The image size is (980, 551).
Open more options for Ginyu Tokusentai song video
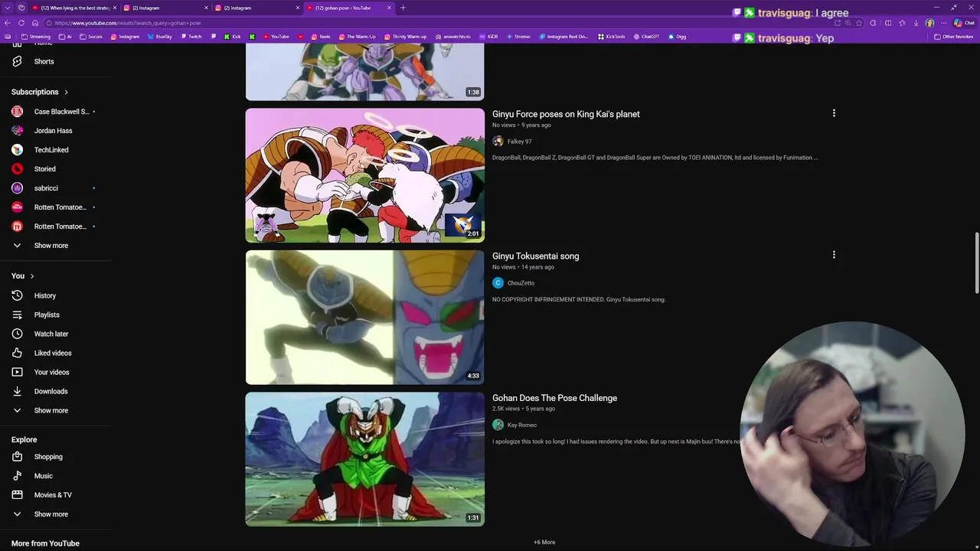(834, 255)
